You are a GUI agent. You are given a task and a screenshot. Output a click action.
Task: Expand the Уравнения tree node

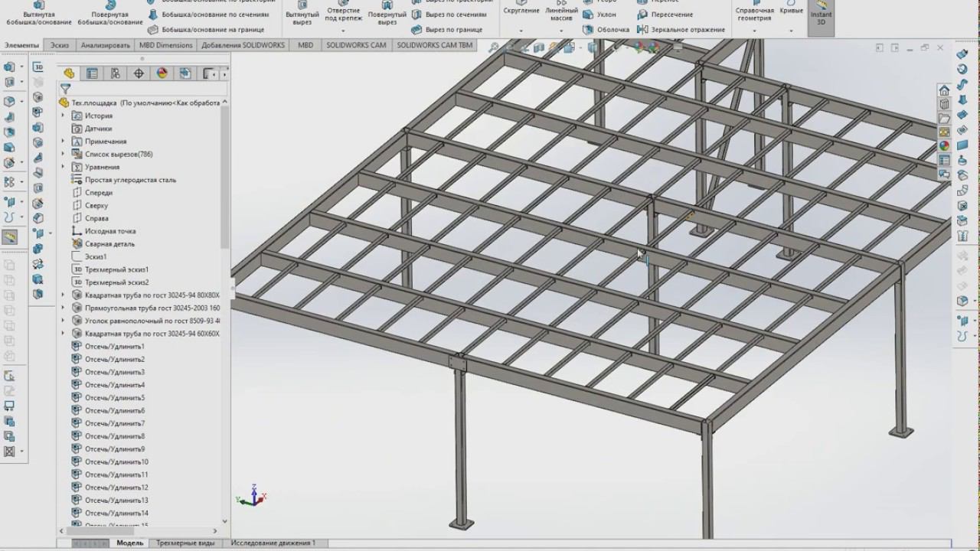click(x=63, y=167)
